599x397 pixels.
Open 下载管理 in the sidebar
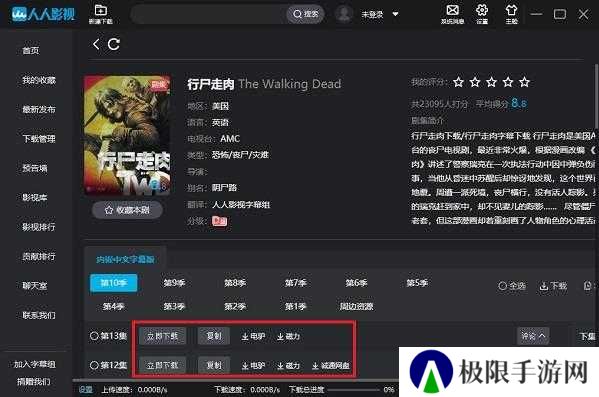pos(39,139)
